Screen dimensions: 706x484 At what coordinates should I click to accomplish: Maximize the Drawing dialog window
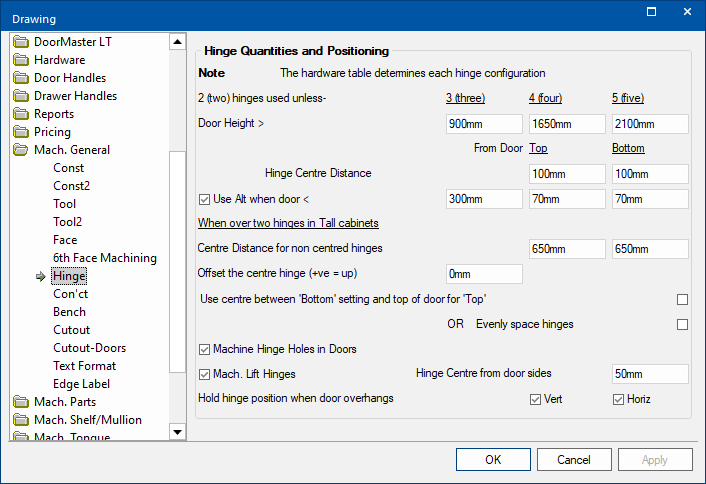click(x=652, y=12)
